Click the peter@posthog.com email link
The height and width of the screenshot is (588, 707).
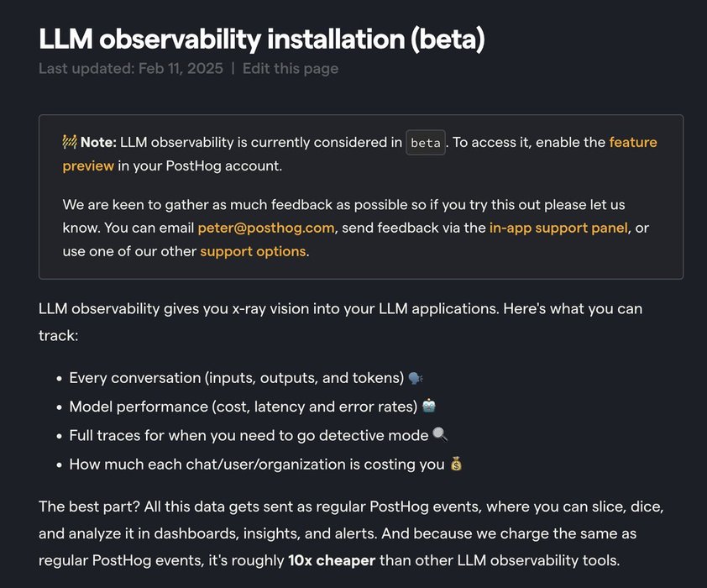(266, 228)
